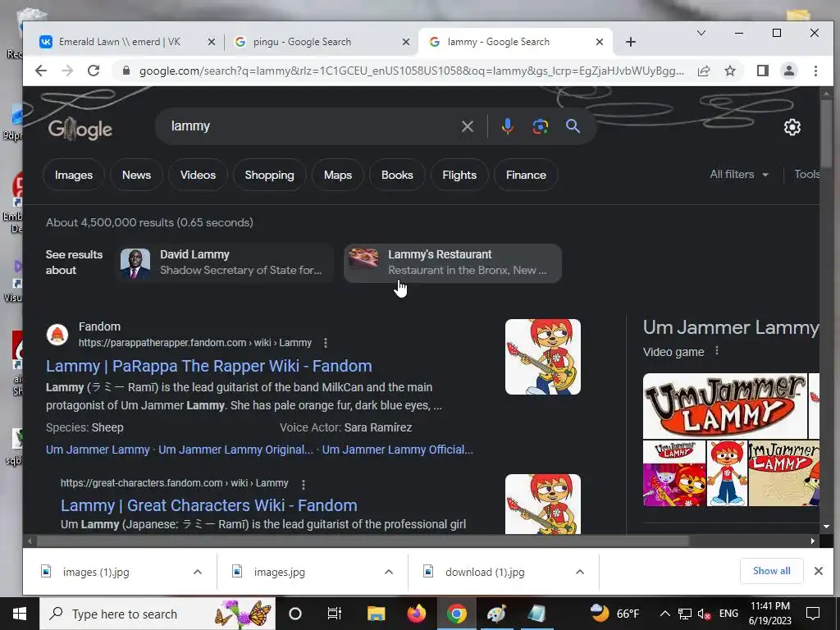Open Um Jammer Lammy Original sitelink
This screenshot has width=840, height=630.
[235, 450]
